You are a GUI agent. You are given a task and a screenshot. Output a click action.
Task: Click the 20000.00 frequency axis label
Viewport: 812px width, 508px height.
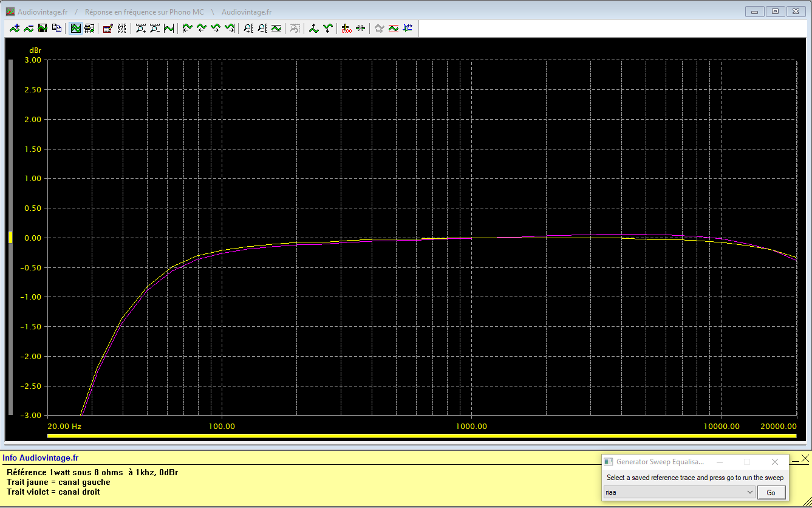pyautogui.click(x=779, y=427)
